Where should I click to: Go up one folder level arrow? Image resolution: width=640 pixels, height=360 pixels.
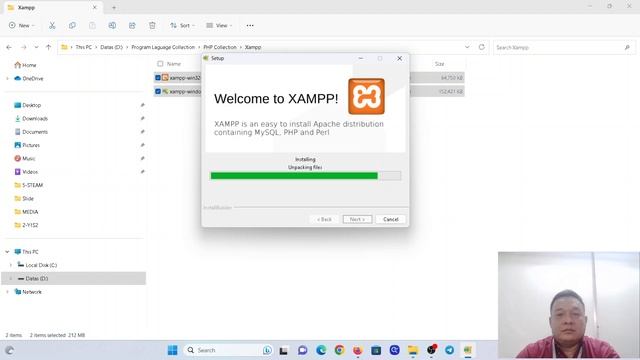pyautogui.click(x=49, y=47)
